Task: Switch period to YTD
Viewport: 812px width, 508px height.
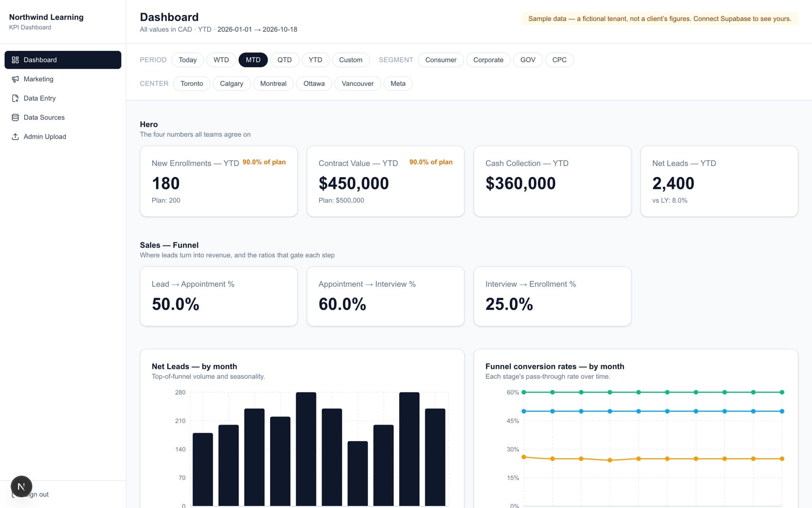Action: click(315, 60)
